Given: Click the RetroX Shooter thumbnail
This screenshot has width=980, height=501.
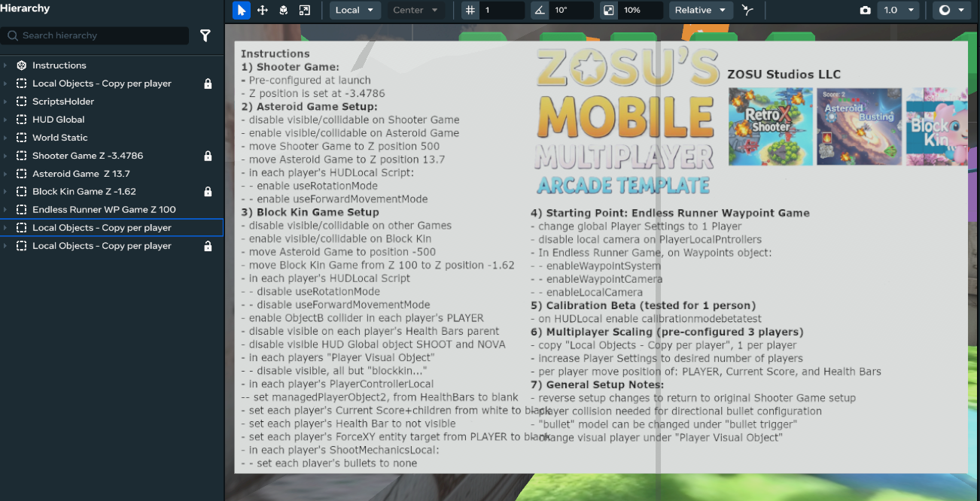Looking at the screenshot, I should coord(771,126).
